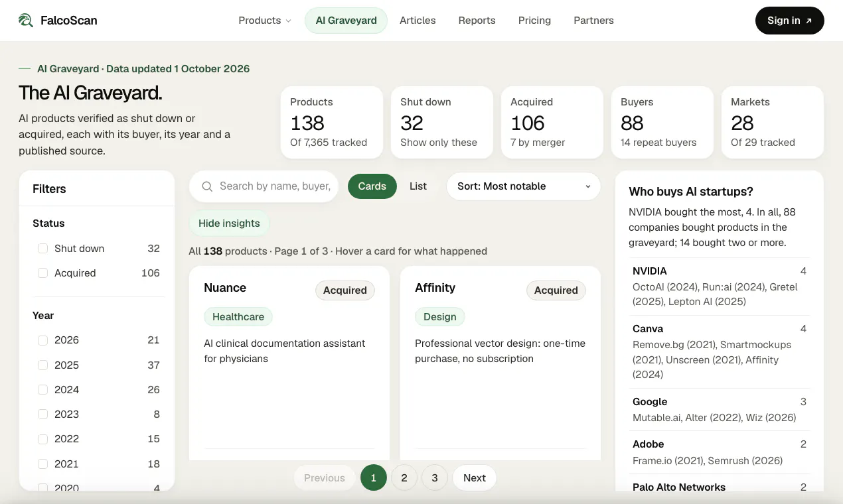Open the Shut down stat card

[441, 123]
